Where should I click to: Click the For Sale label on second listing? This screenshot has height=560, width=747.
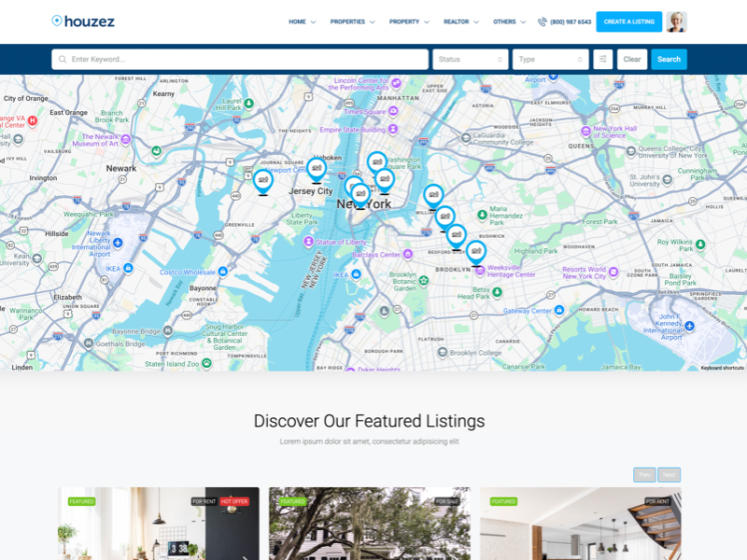click(447, 501)
